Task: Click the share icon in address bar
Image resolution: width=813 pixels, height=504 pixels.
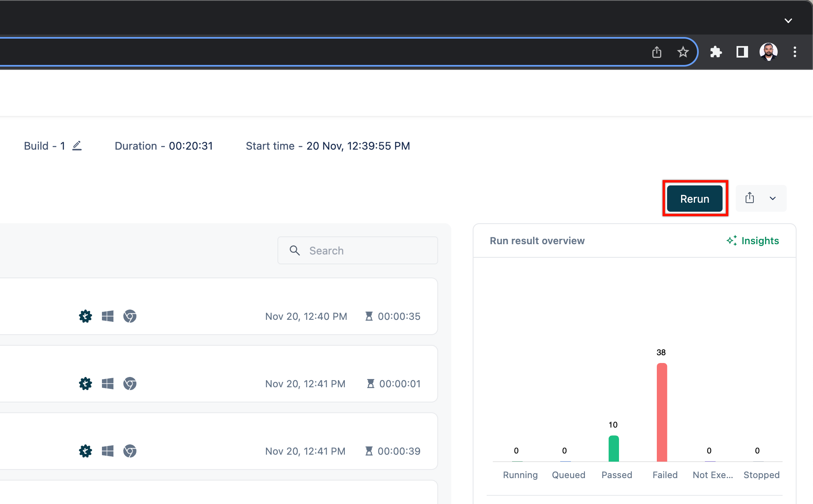Action: pos(657,52)
